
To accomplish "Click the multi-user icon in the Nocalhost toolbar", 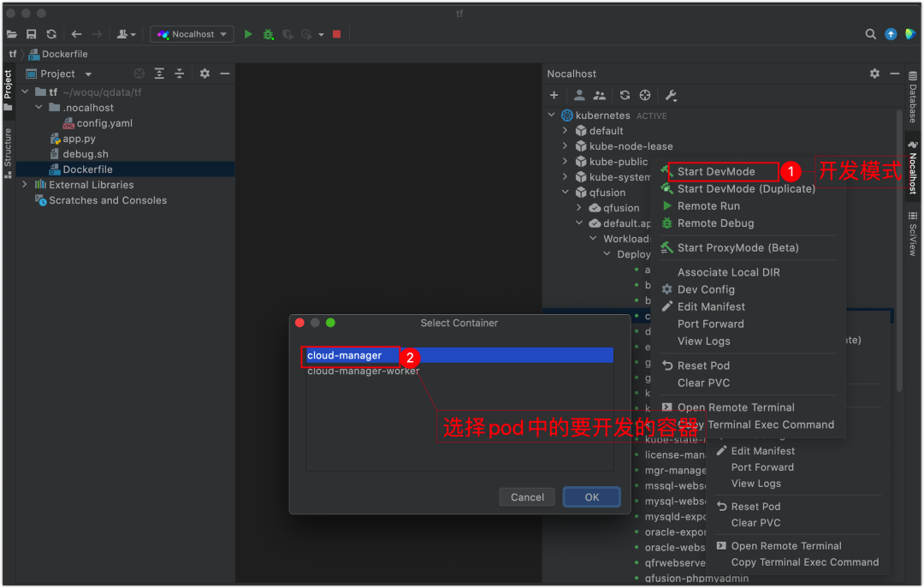I will click(x=599, y=95).
